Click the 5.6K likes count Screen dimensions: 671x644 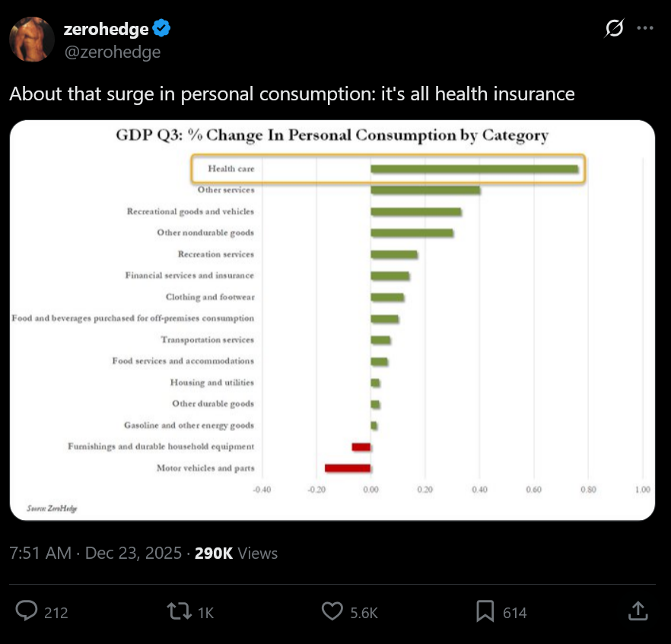pyautogui.click(x=364, y=612)
